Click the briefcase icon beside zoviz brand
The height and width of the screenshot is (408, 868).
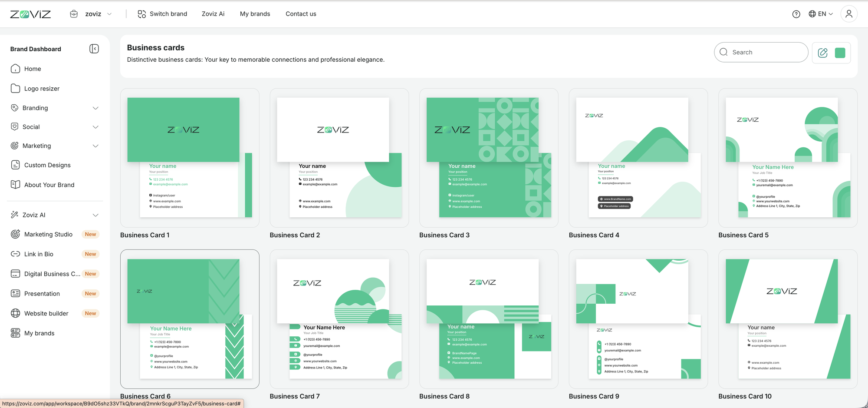click(74, 14)
